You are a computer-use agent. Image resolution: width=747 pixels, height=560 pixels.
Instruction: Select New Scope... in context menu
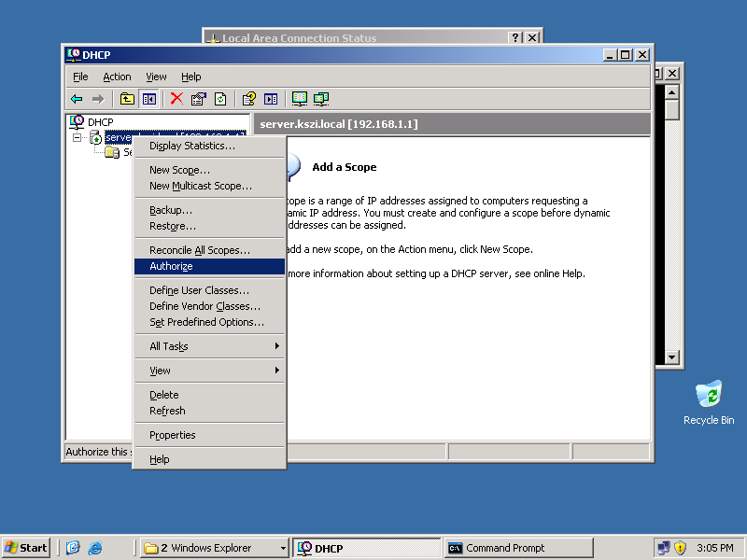click(x=209, y=170)
